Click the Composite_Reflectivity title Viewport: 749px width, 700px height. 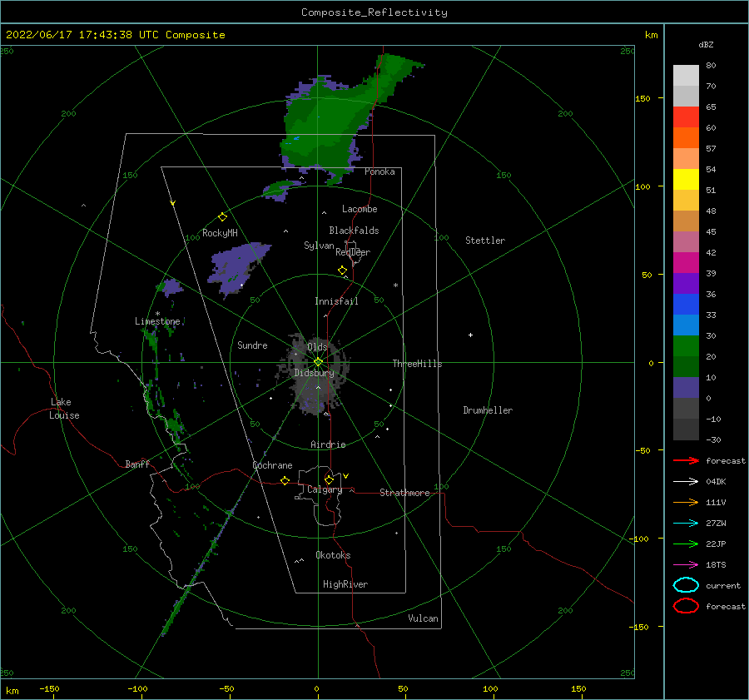pyautogui.click(x=374, y=12)
